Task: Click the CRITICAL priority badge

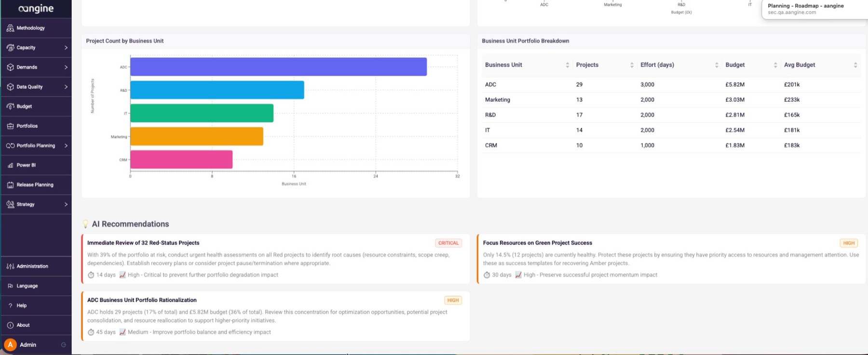Action: [x=448, y=243]
